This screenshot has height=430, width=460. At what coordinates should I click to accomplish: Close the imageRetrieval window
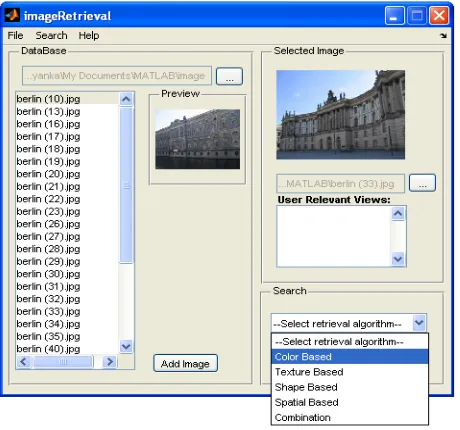(439, 15)
